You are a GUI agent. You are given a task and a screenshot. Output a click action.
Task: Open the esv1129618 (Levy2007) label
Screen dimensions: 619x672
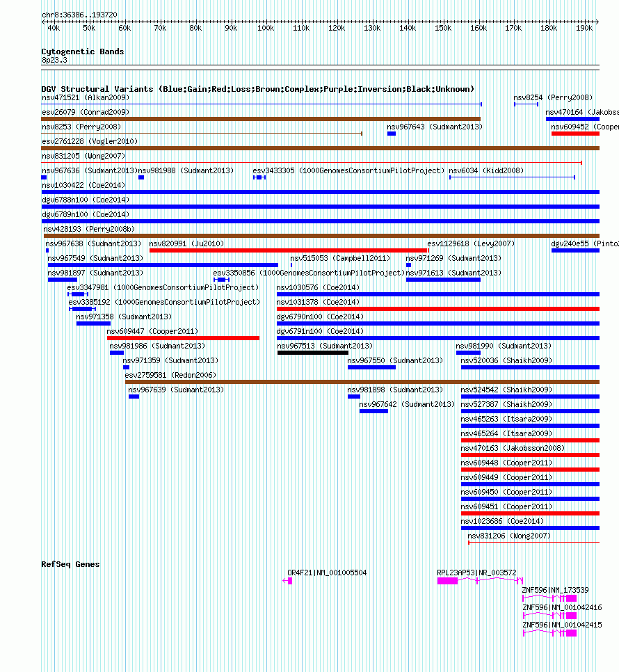[x=471, y=243]
